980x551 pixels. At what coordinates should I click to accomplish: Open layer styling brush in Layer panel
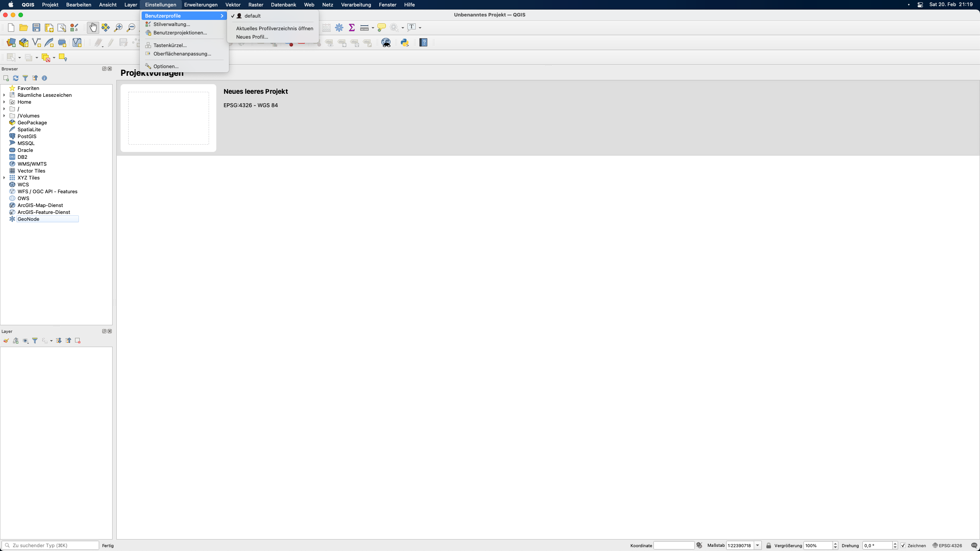[6, 341]
